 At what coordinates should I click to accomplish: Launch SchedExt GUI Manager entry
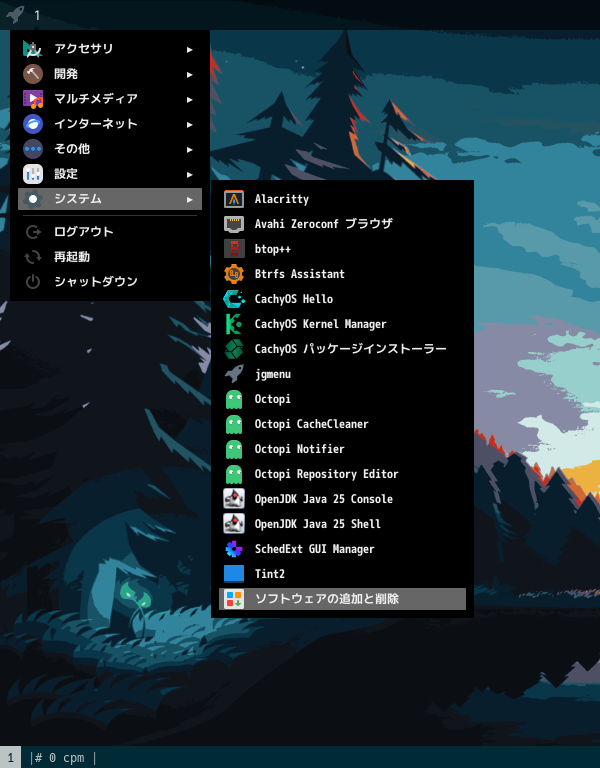pos(342,549)
